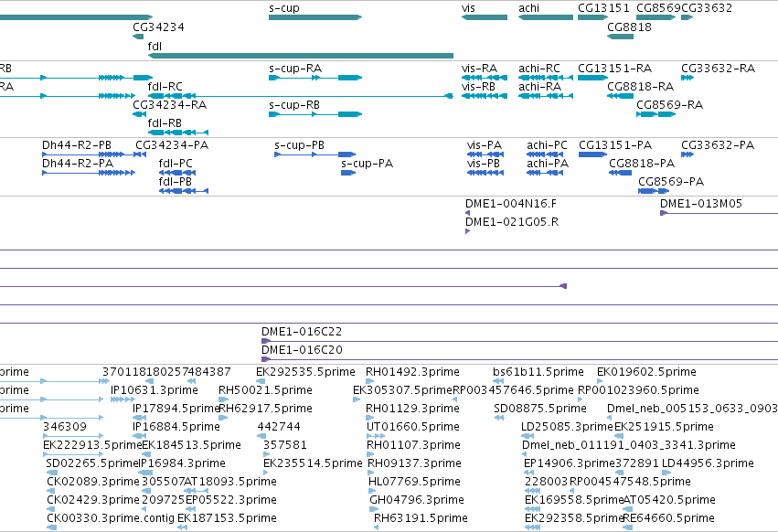The width and height of the screenshot is (778, 532).
Task: Select the vis-PB protein
Action: [x=485, y=173]
